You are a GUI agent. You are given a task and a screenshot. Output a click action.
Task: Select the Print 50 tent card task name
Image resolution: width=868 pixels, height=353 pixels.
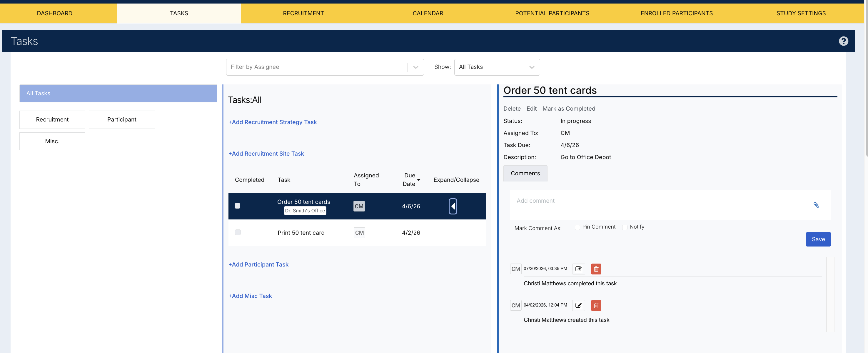[x=301, y=233]
